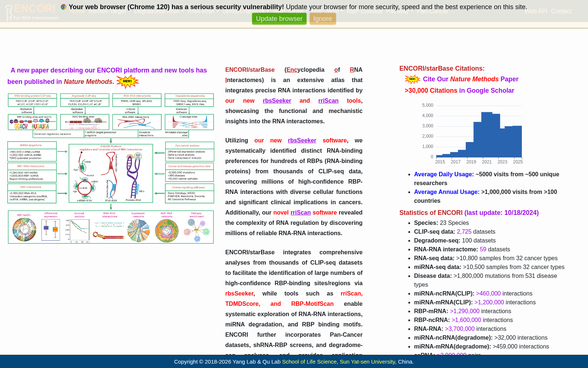Image resolution: width=588 pixels, height=368 pixels.
Task: Click the 'Average Daily Usage:' label
Action: tap(444, 174)
